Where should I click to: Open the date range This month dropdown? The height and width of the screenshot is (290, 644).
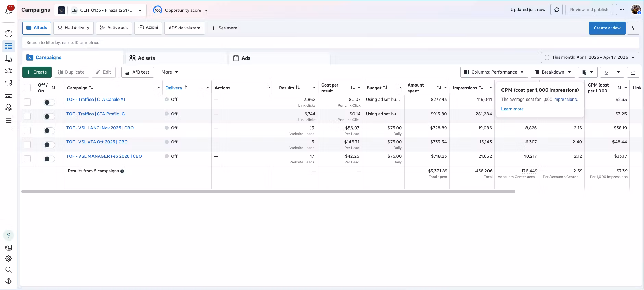point(590,57)
